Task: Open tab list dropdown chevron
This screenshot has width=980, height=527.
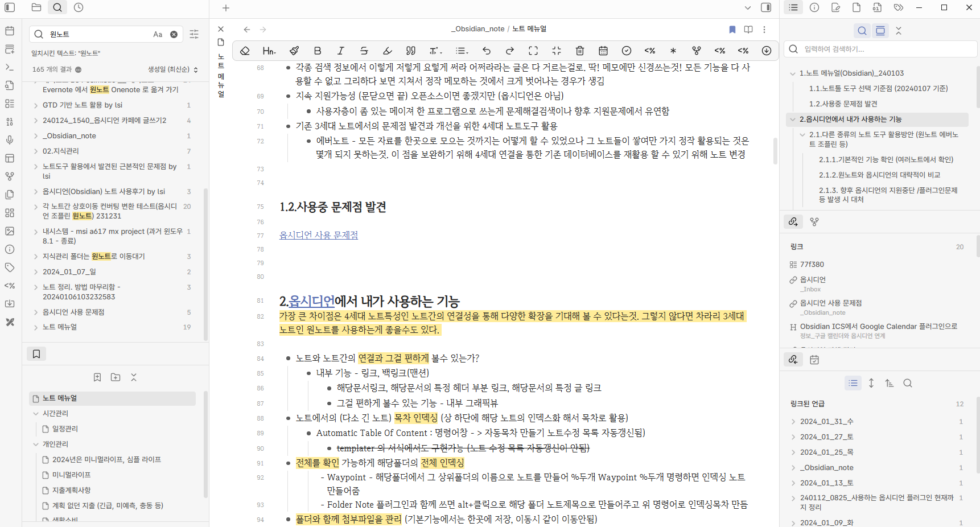Action: tap(748, 8)
